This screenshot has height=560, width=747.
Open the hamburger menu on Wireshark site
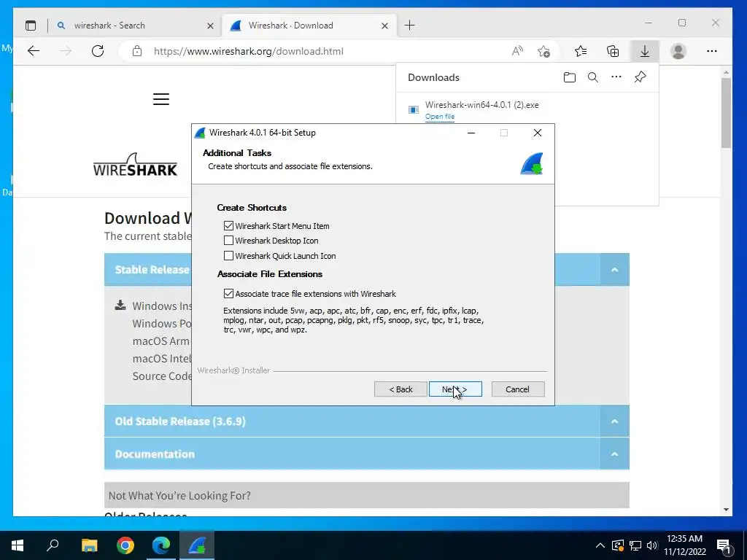(161, 99)
